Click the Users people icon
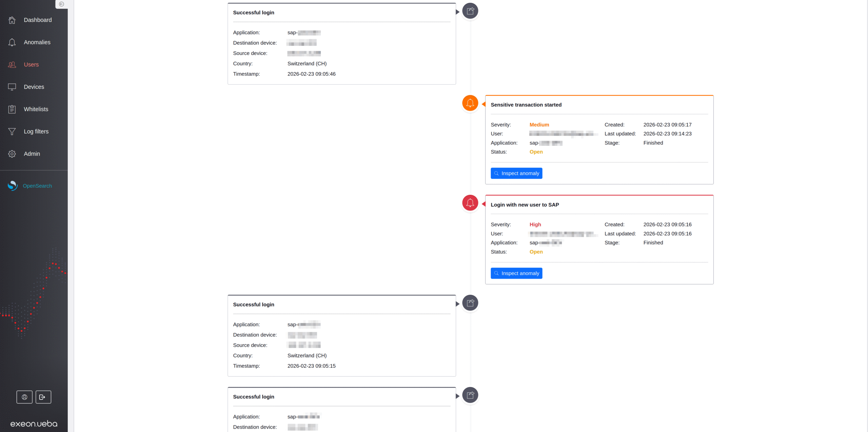Image resolution: width=868 pixels, height=432 pixels. click(12, 65)
